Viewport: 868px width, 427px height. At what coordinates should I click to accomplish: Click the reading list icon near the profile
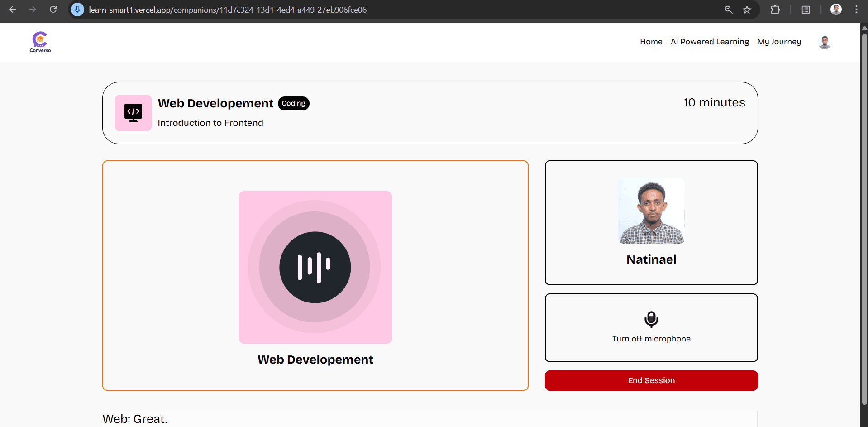805,10
